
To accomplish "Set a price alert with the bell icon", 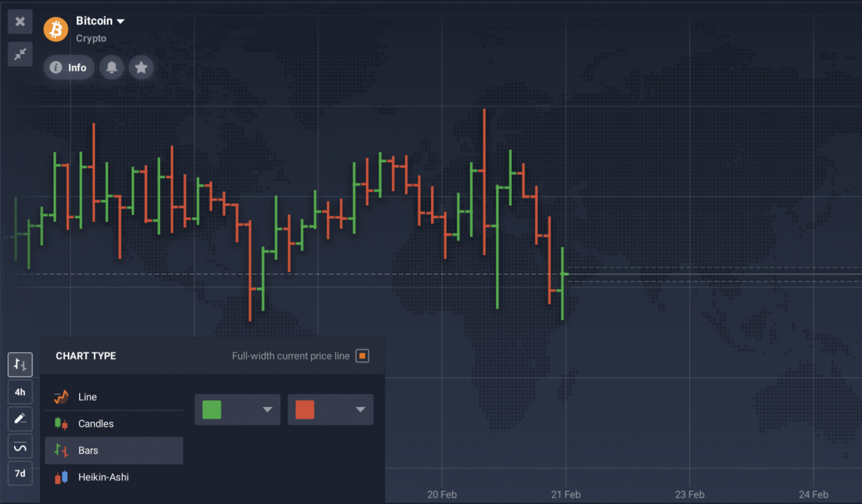I will pyautogui.click(x=112, y=67).
